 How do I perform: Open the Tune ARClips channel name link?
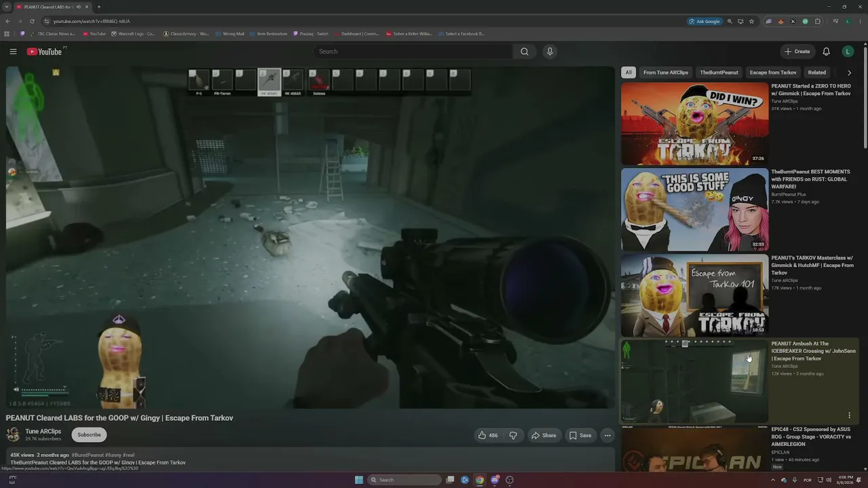coord(43,432)
